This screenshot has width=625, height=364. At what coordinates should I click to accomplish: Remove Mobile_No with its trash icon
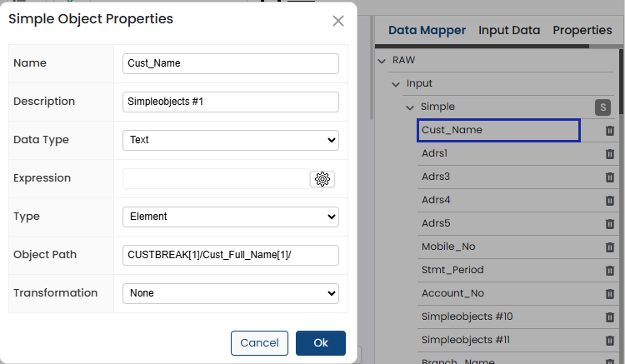[609, 247]
